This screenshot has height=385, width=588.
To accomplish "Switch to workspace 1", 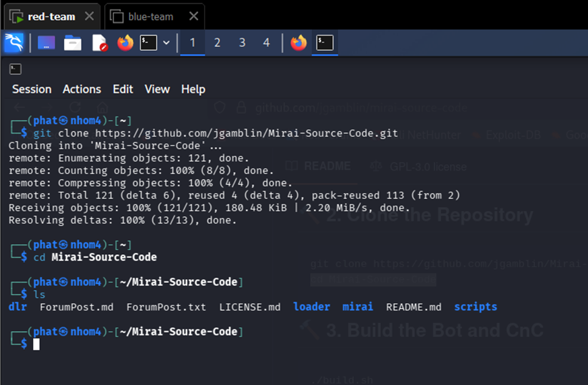I will point(193,43).
